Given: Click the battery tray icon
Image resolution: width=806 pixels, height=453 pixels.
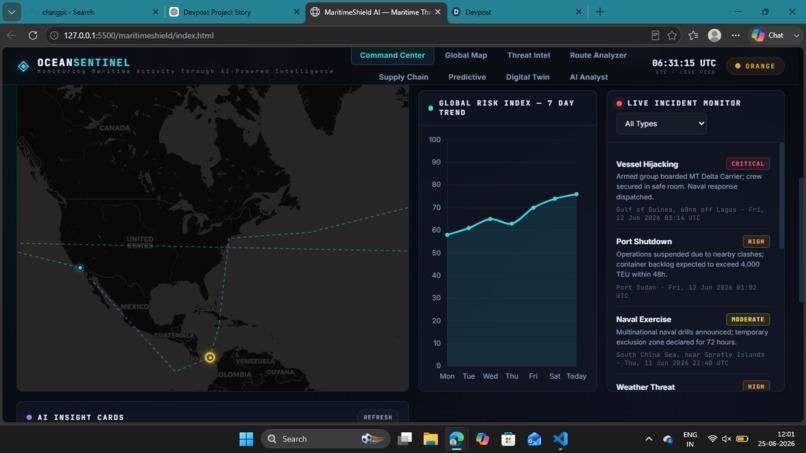Looking at the screenshot, I should click(742, 439).
